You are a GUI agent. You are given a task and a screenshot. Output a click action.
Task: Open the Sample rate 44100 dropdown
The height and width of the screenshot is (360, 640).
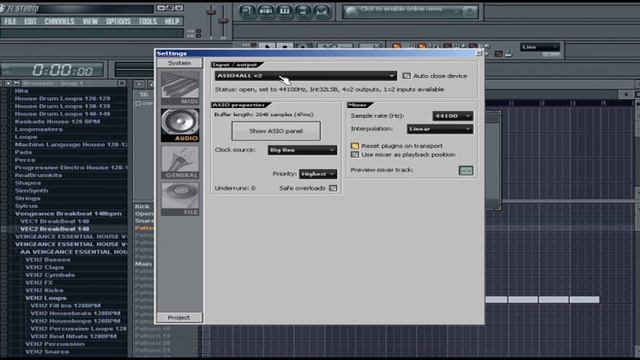[453, 116]
